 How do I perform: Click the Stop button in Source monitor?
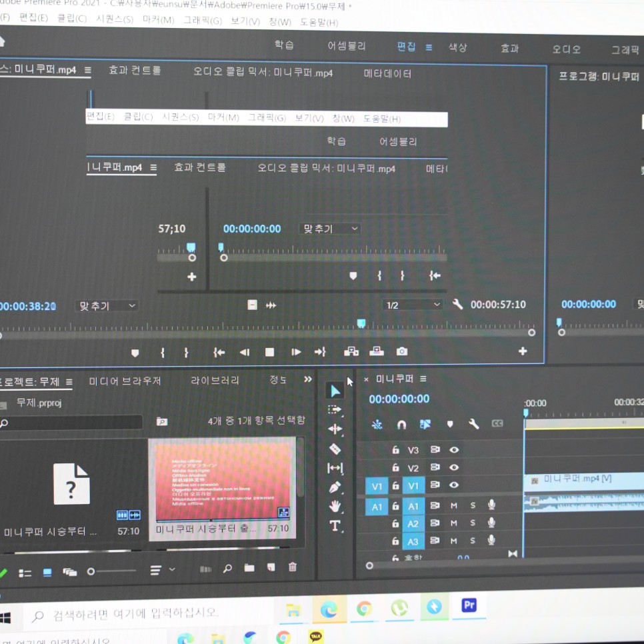point(269,352)
